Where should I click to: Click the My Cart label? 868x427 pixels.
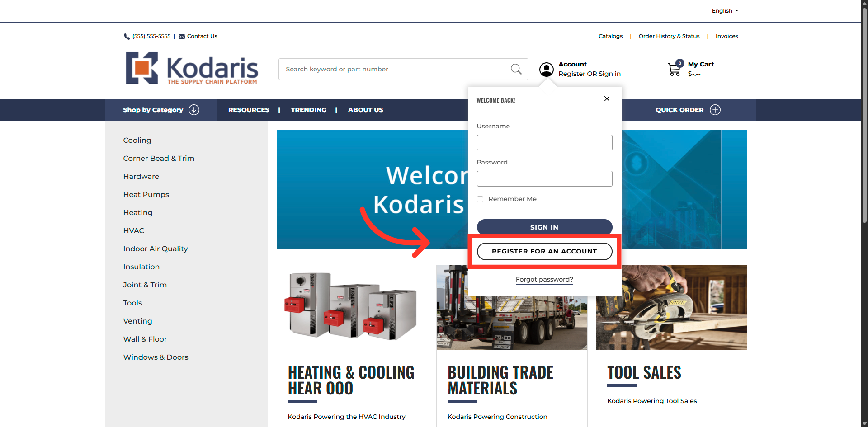[701, 64]
